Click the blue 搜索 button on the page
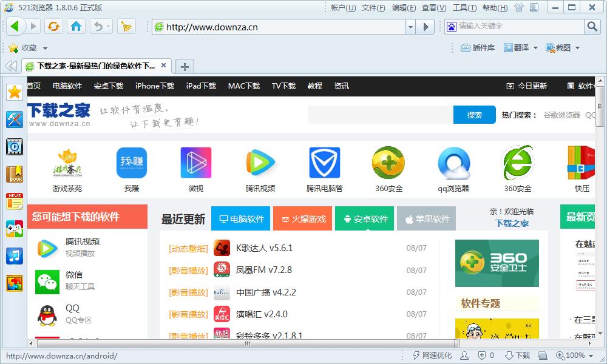 point(474,115)
